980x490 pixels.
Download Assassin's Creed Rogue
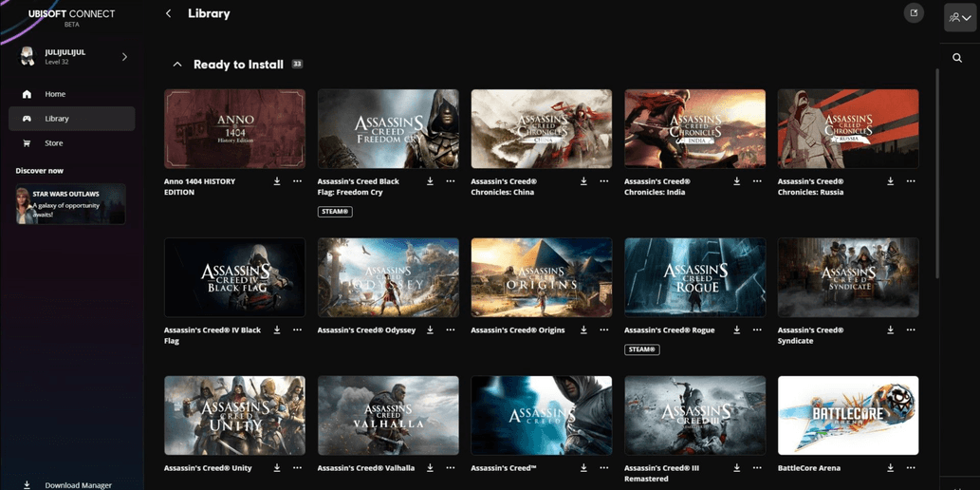pyautogui.click(x=737, y=330)
